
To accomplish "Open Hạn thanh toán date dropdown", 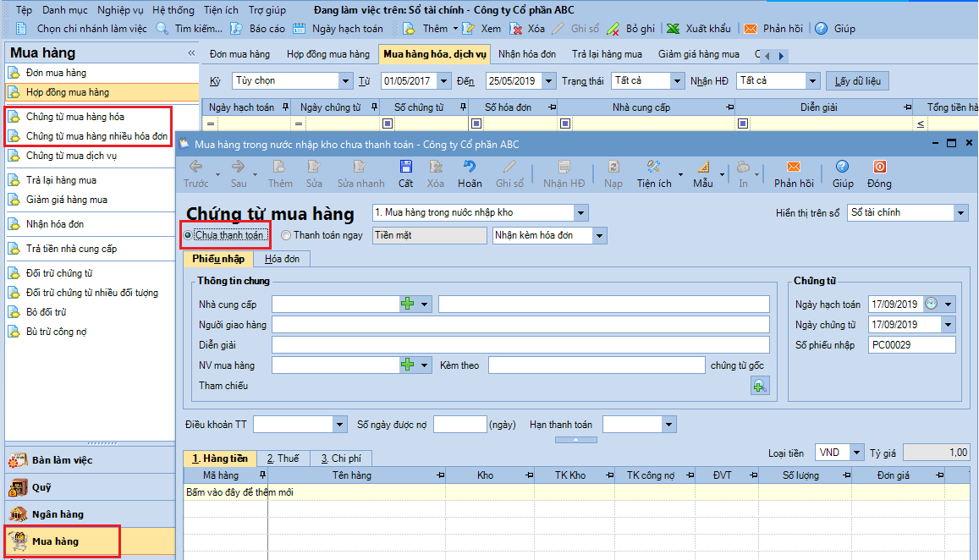I will (x=668, y=425).
